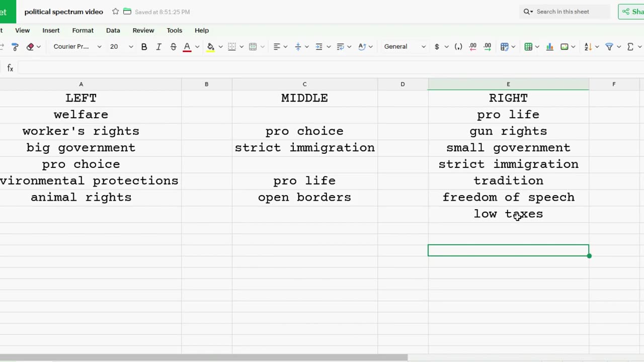Expand the borders dropdown arrow
Screen dimensions: 644x362
[x=242, y=47]
